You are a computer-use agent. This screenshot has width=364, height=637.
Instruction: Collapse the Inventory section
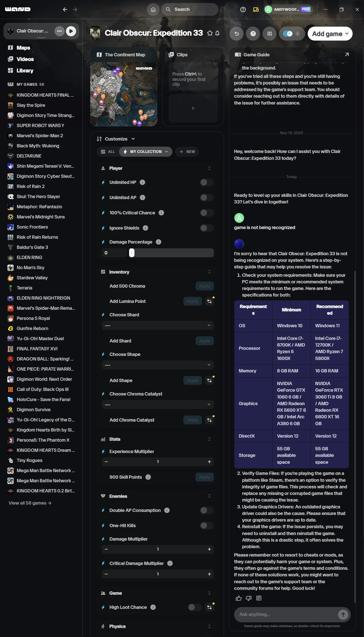point(209,272)
